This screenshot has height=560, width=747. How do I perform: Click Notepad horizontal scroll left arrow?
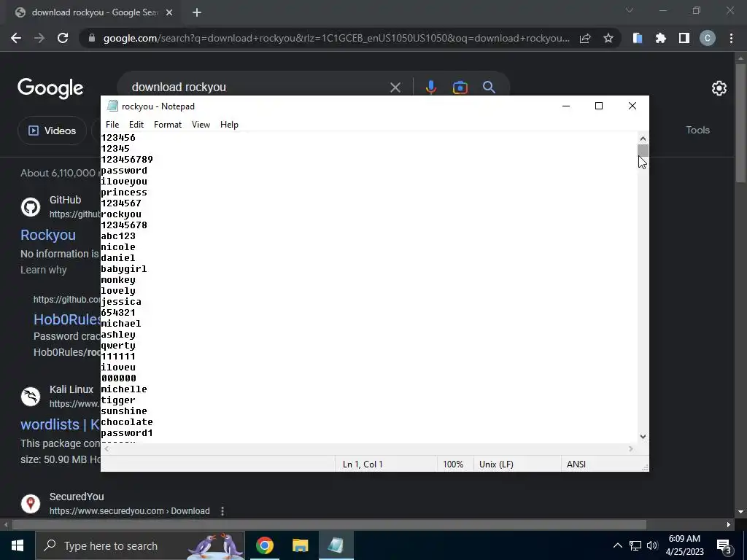pos(107,448)
